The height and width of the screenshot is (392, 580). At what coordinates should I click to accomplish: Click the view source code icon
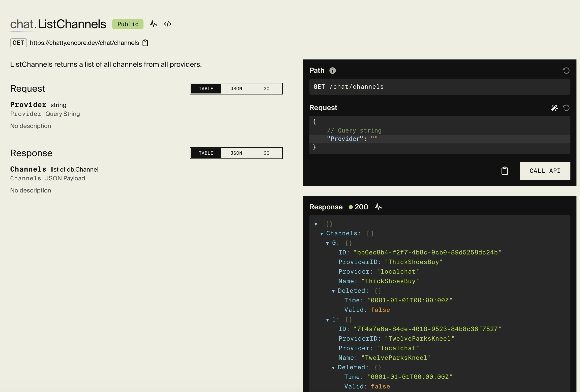168,24
